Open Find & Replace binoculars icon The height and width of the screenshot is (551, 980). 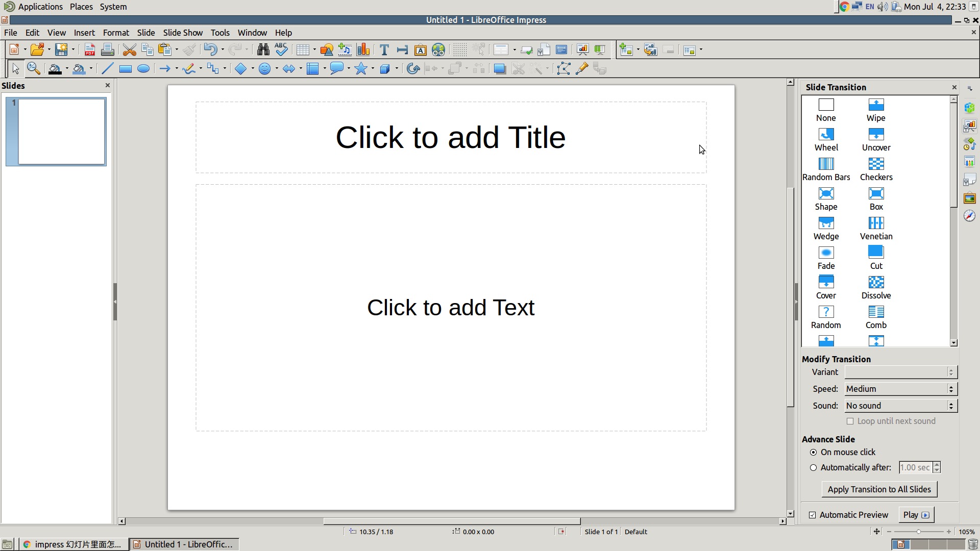[x=263, y=50]
